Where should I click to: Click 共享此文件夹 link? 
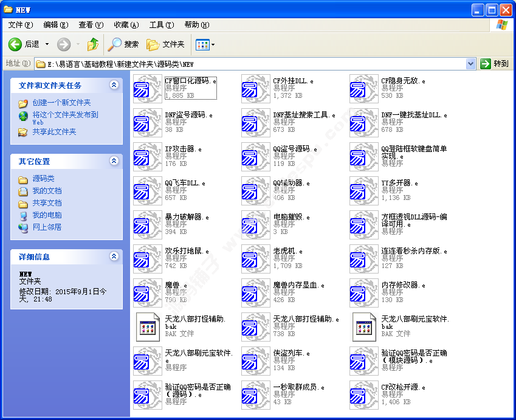point(54,132)
